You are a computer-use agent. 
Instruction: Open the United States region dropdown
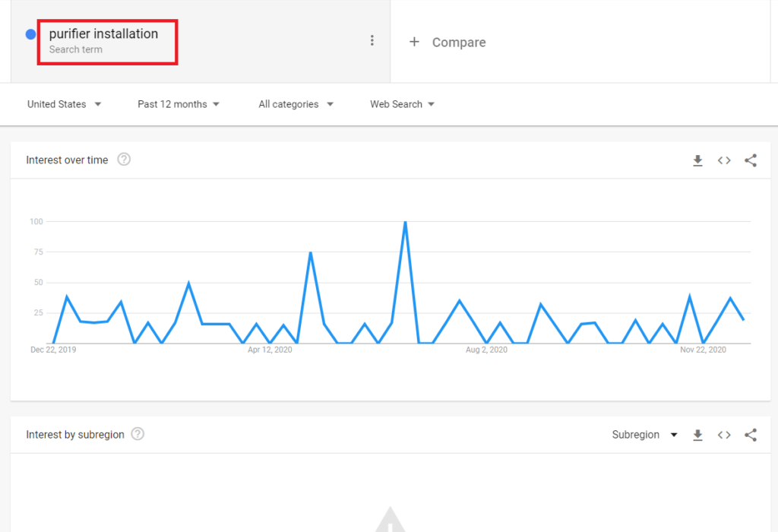click(x=64, y=104)
